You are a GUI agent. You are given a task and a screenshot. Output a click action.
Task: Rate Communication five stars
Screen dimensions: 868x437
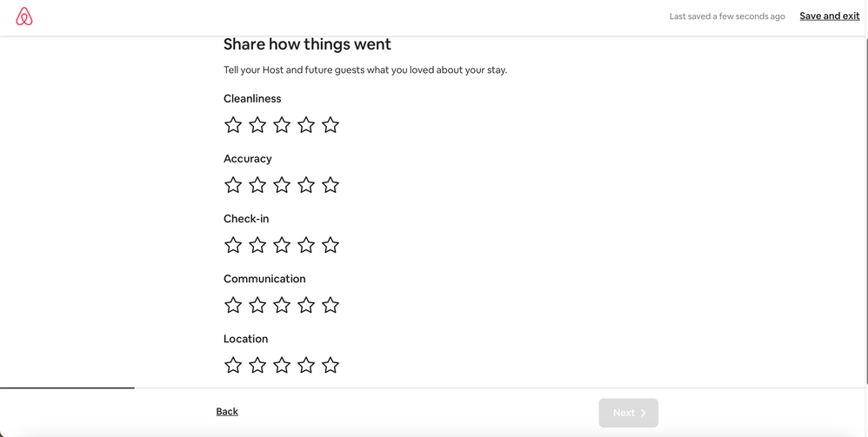331,305
